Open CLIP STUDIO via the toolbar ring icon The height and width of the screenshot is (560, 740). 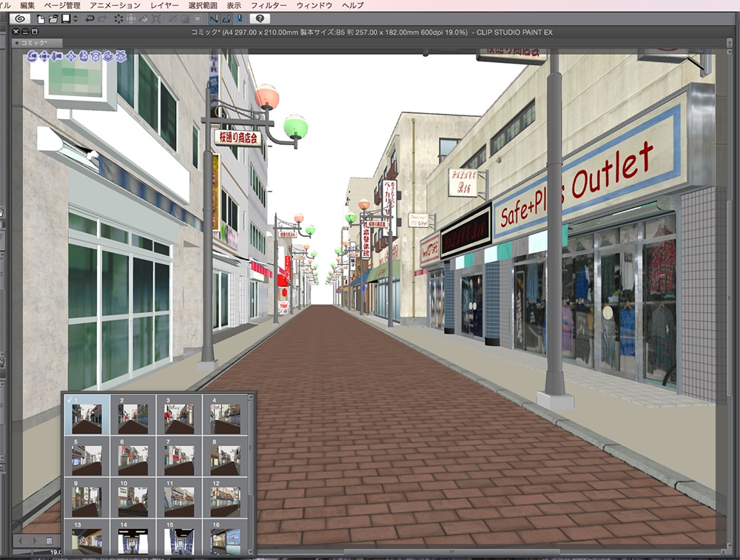coord(19,20)
